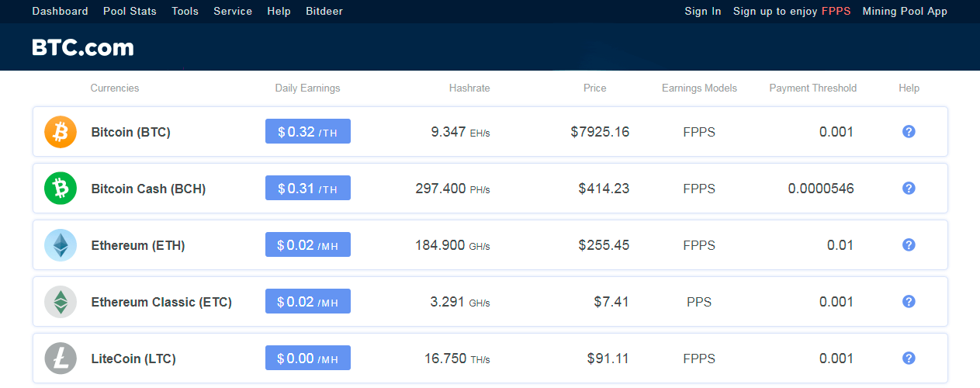Click the green Bitcoin Cash icon
The height and width of the screenshot is (388, 980).
(x=61, y=189)
